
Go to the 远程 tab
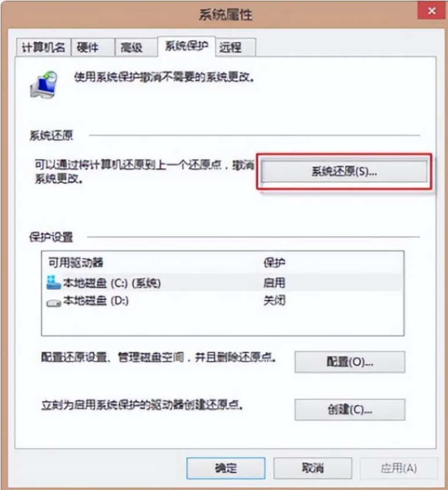(x=236, y=48)
